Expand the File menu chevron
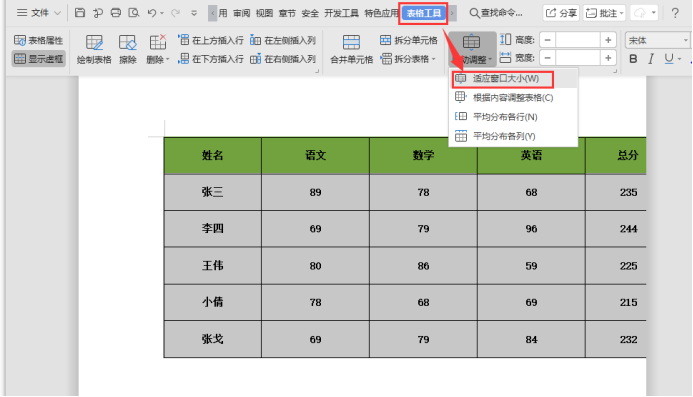The width and height of the screenshot is (693, 397). 57,13
